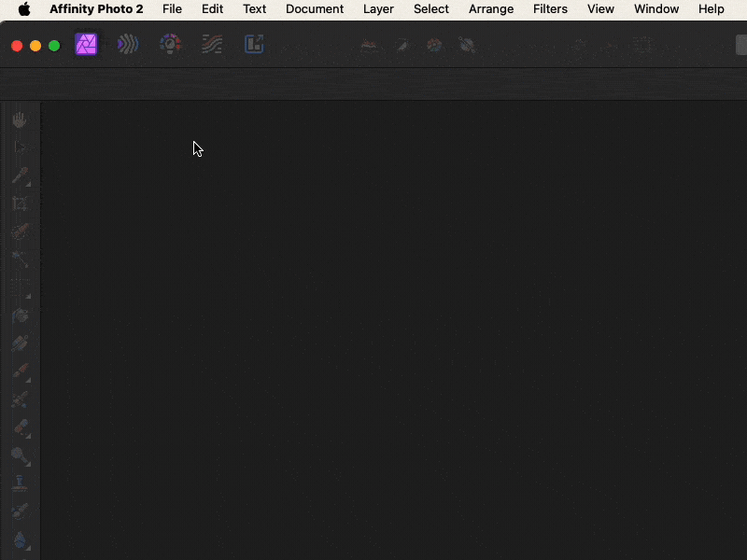The height and width of the screenshot is (560, 747).
Task: Open the View menu
Action: click(600, 9)
